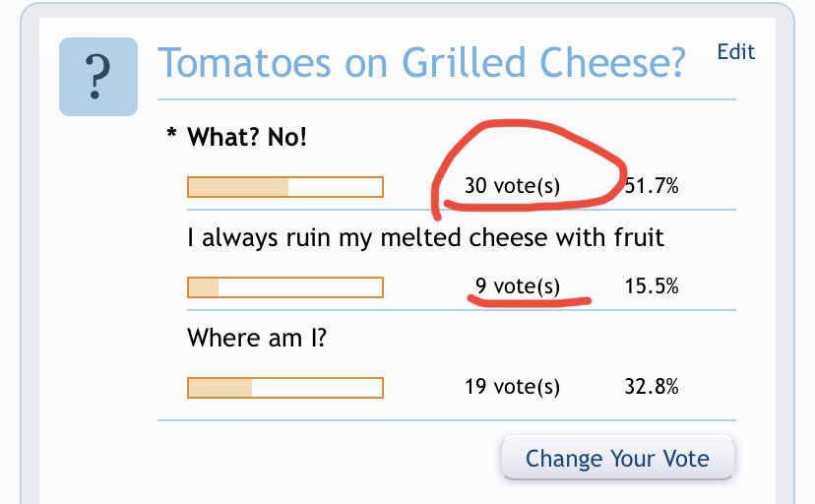Image resolution: width=815 pixels, height=504 pixels.
Task: Click the What? No! progress bar
Action: (x=285, y=187)
